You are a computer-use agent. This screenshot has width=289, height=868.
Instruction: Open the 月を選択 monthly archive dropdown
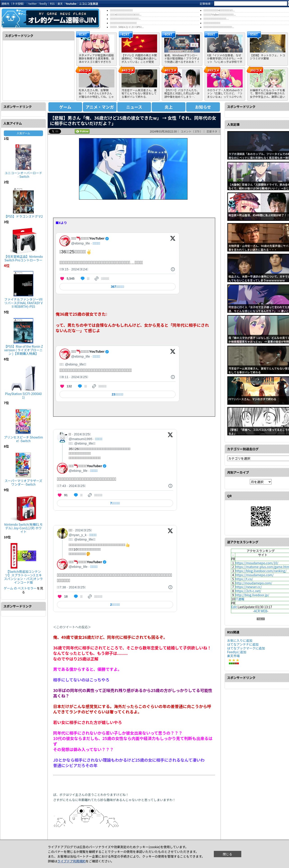[x=260, y=482]
